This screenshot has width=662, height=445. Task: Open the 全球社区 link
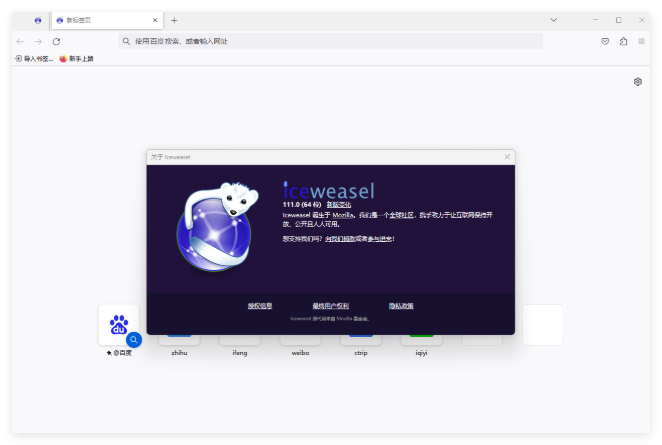coord(401,215)
